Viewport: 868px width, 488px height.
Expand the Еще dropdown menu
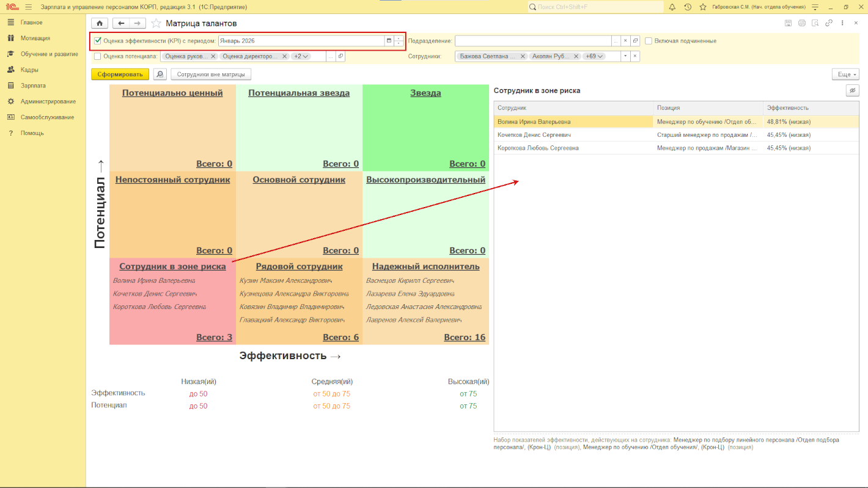(x=845, y=75)
